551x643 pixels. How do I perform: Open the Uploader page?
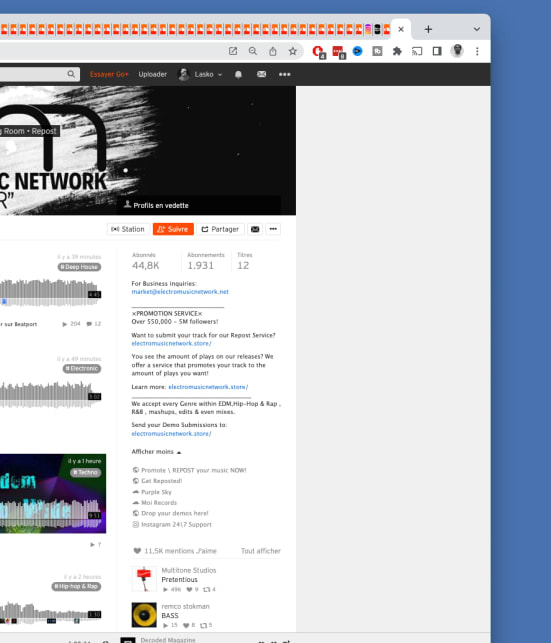pyautogui.click(x=153, y=74)
